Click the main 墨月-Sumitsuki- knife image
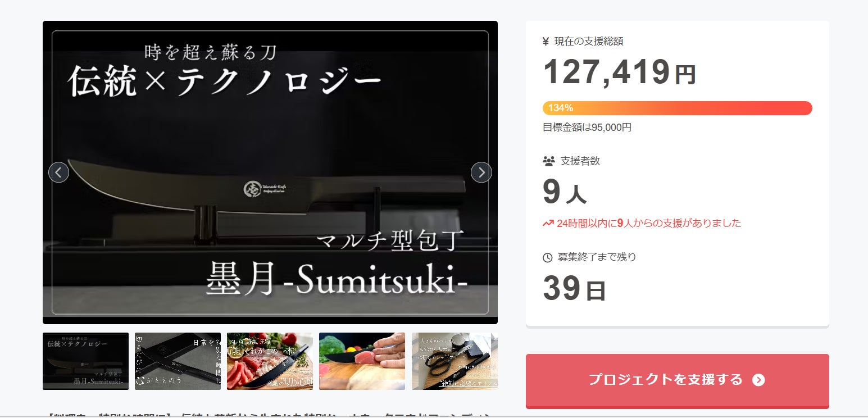This screenshot has width=868, height=418. tap(270, 172)
